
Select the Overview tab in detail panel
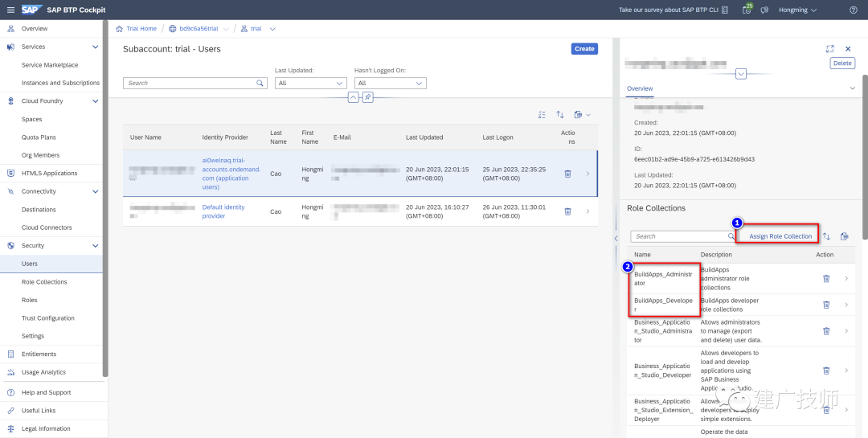pyautogui.click(x=640, y=88)
